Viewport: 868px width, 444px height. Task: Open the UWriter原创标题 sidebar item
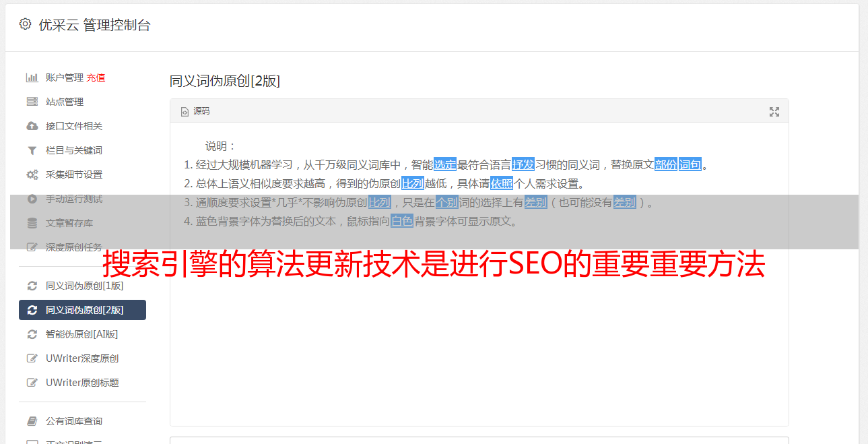pos(82,383)
